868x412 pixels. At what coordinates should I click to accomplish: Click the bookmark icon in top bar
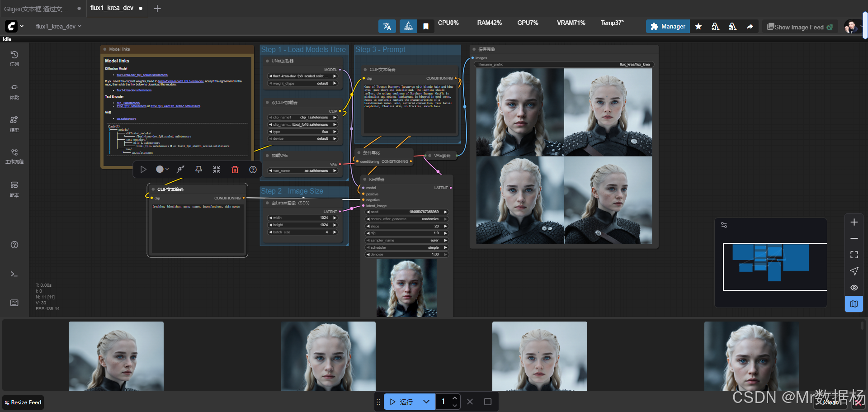[425, 26]
